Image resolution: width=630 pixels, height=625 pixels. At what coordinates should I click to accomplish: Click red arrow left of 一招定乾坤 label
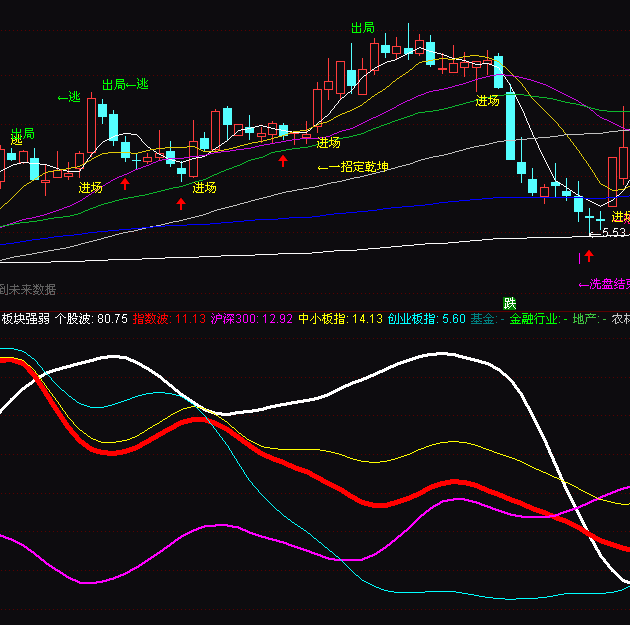pos(283,160)
